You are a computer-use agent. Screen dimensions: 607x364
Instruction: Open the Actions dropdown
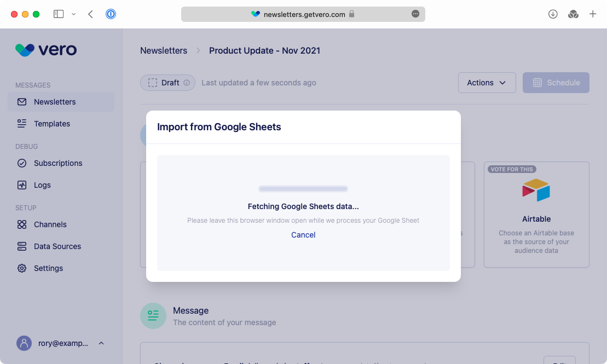coord(487,82)
